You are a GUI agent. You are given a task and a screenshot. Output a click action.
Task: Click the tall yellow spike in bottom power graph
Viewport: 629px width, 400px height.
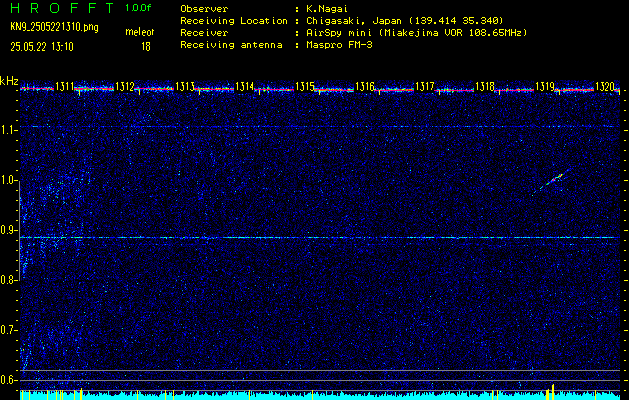(x=553, y=392)
